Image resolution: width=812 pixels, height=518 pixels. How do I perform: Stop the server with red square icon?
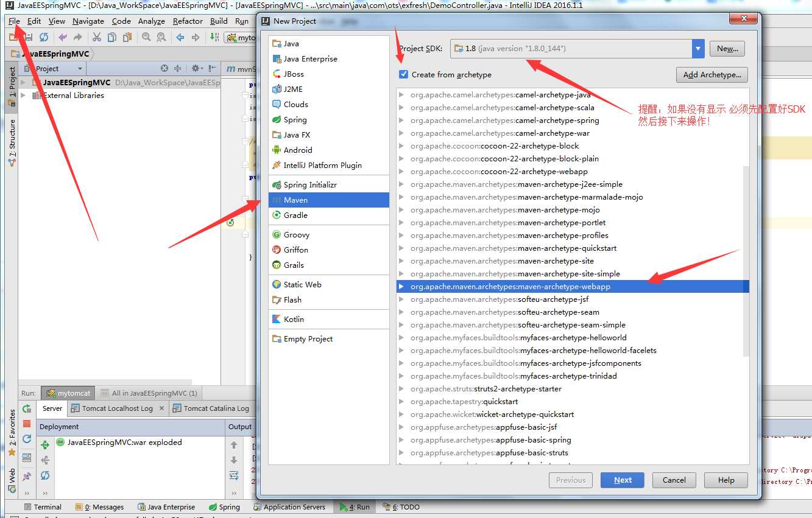27,424
